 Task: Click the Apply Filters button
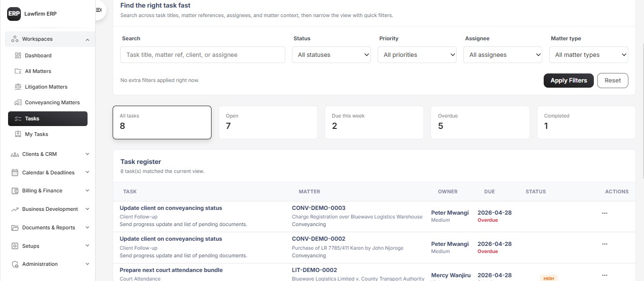coord(568,81)
